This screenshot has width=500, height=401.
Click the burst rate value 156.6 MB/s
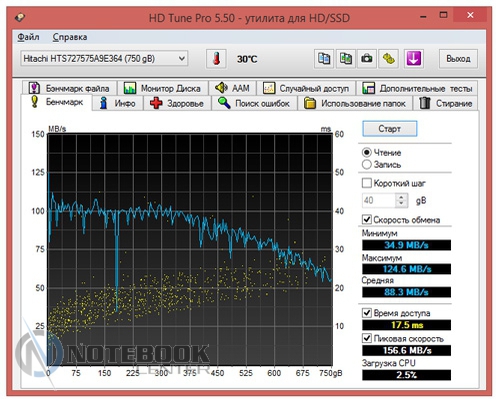(406, 350)
